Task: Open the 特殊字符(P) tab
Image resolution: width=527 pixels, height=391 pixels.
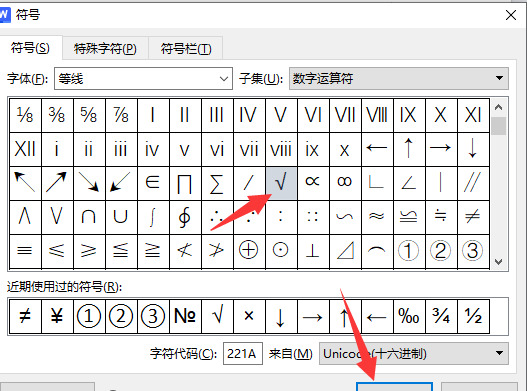Action: point(105,49)
